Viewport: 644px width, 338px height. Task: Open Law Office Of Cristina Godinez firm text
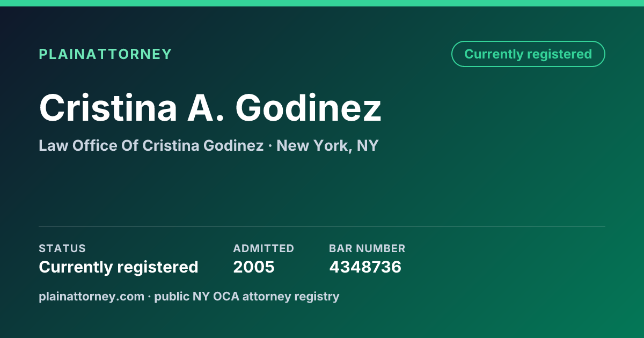pyautogui.click(x=151, y=145)
